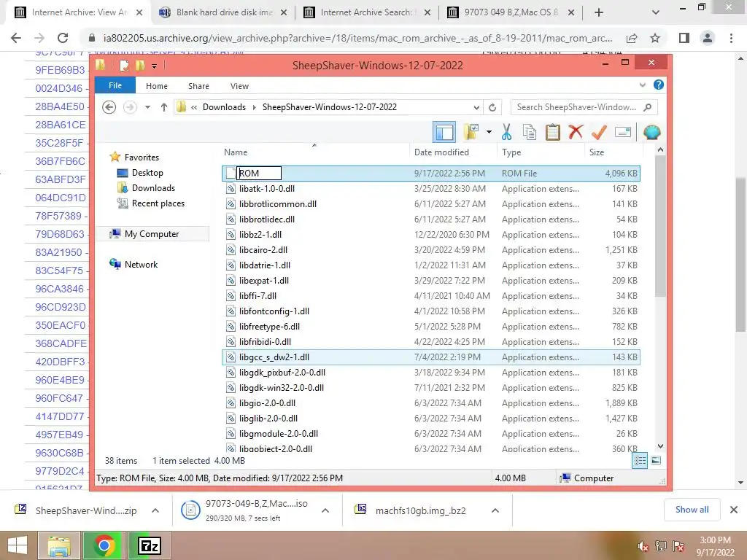Open the Windows Start button
The width and height of the screenshot is (747, 560).
click(18, 545)
